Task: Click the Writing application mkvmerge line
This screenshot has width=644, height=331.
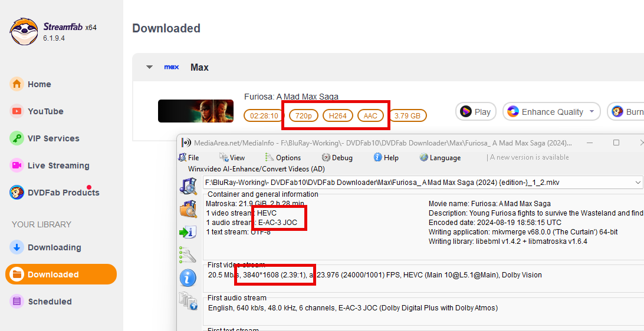Action: (523, 233)
